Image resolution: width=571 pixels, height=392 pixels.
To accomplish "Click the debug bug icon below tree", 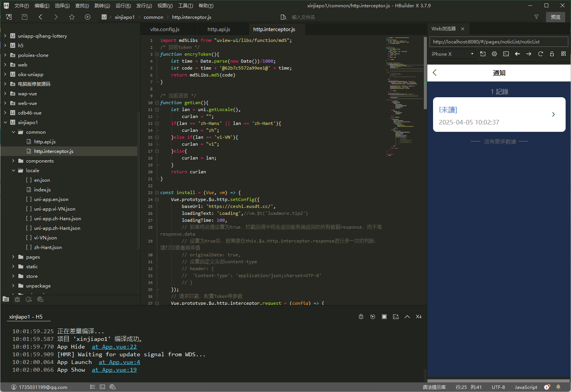I will click(x=17, y=299).
